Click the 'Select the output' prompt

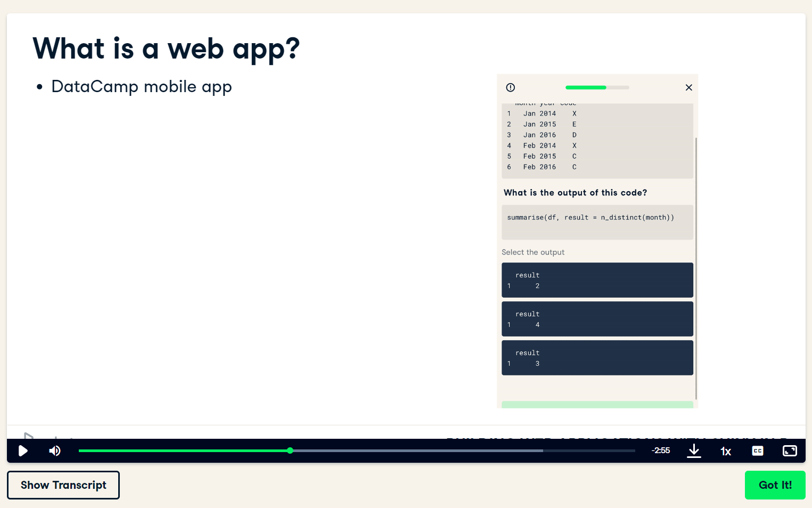pyautogui.click(x=533, y=252)
